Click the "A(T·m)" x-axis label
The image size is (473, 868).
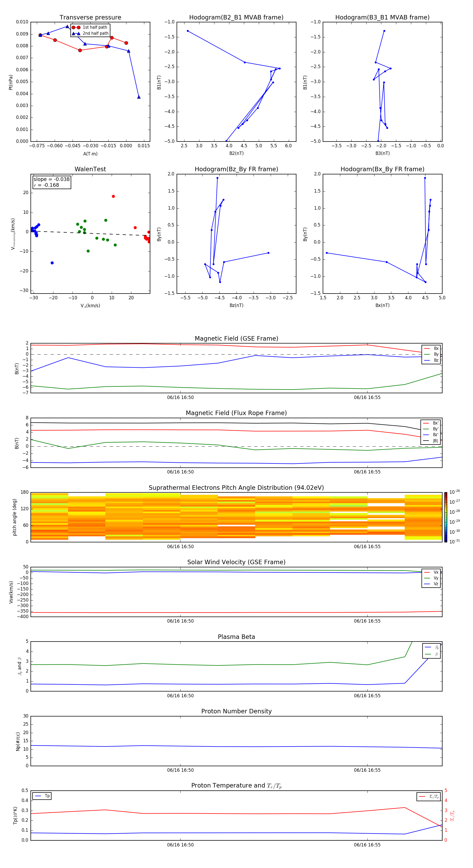click(x=90, y=154)
